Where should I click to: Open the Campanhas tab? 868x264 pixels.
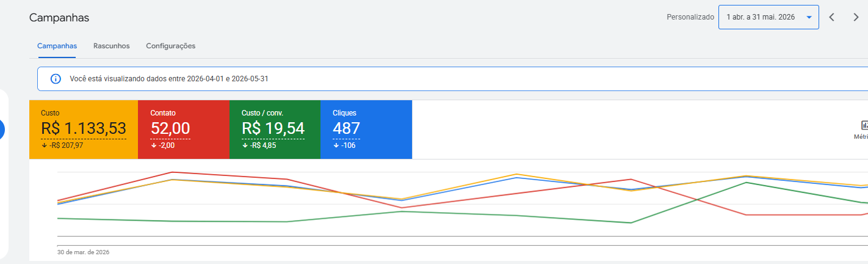point(57,46)
